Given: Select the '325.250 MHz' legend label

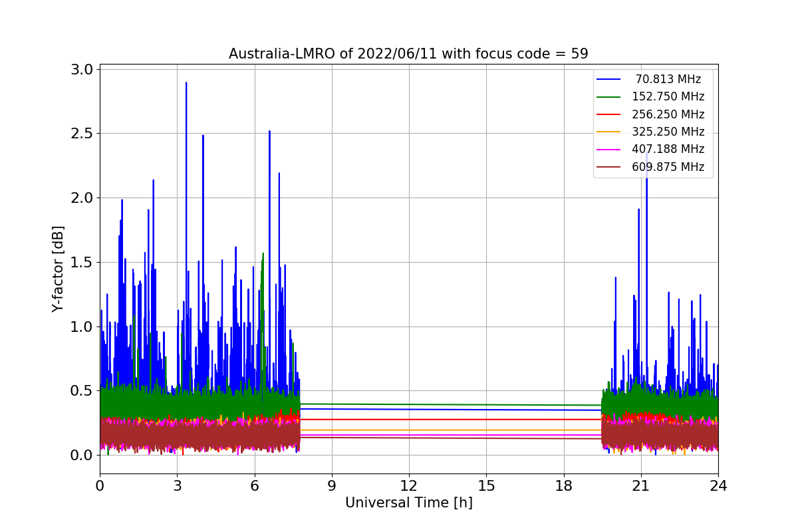Looking at the screenshot, I should (668, 132).
